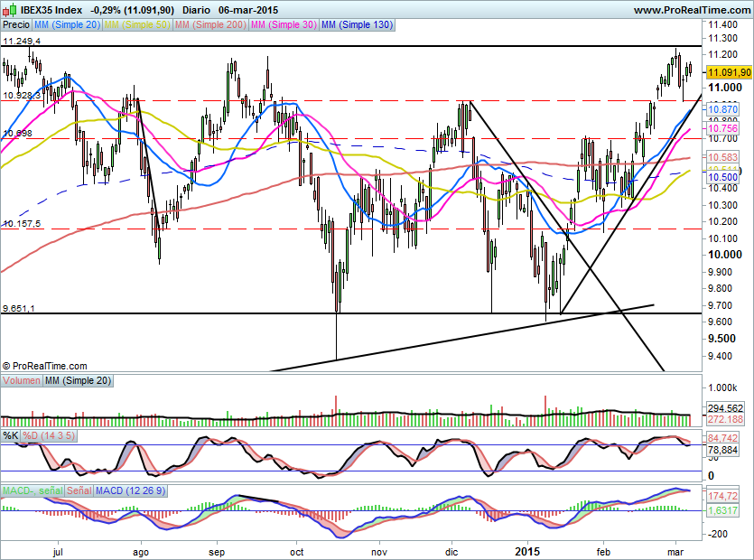This screenshot has width=754, height=560.
Task: Click MM (Simple 20) in the volume panel
Action: pyautogui.click(x=76, y=380)
